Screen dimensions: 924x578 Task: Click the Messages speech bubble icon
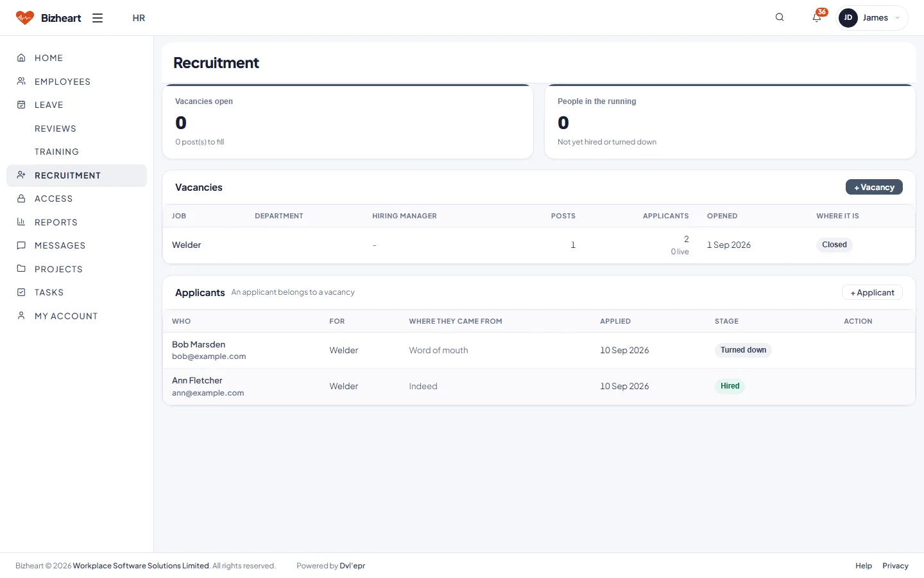pos(21,245)
